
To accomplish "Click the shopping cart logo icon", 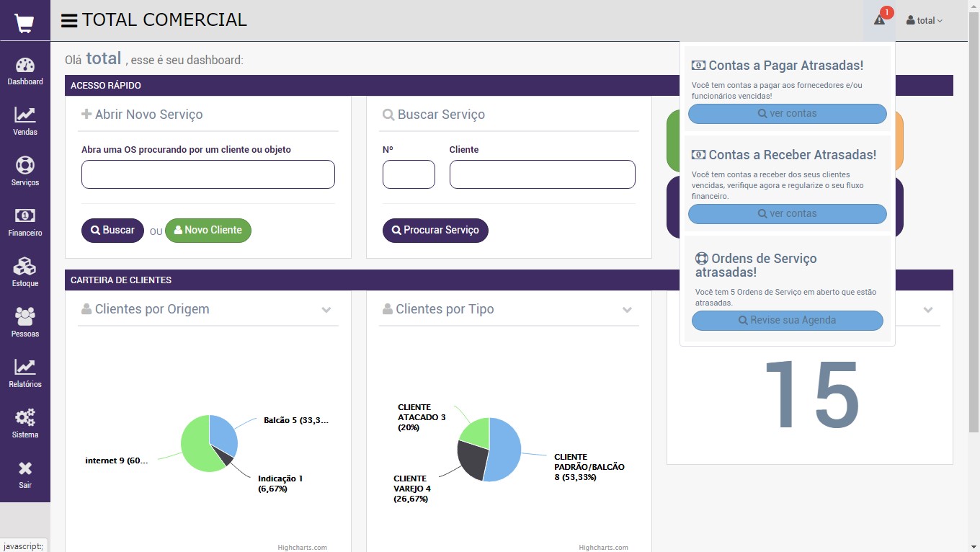I will point(24,24).
